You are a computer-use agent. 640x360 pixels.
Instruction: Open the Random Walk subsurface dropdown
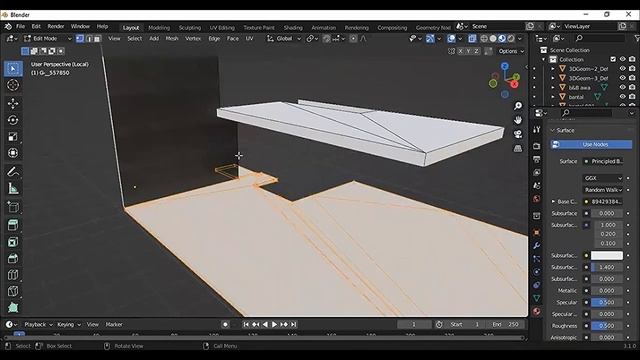point(603,190)
